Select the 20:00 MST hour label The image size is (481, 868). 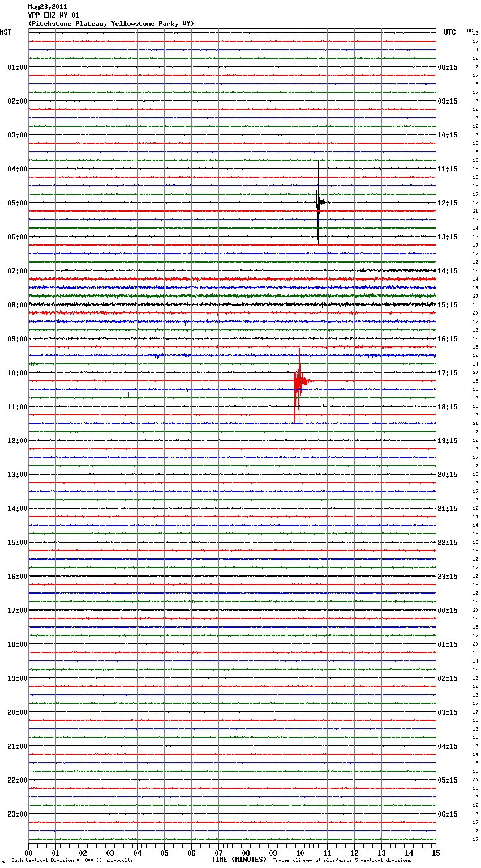(x=17, y=712)
